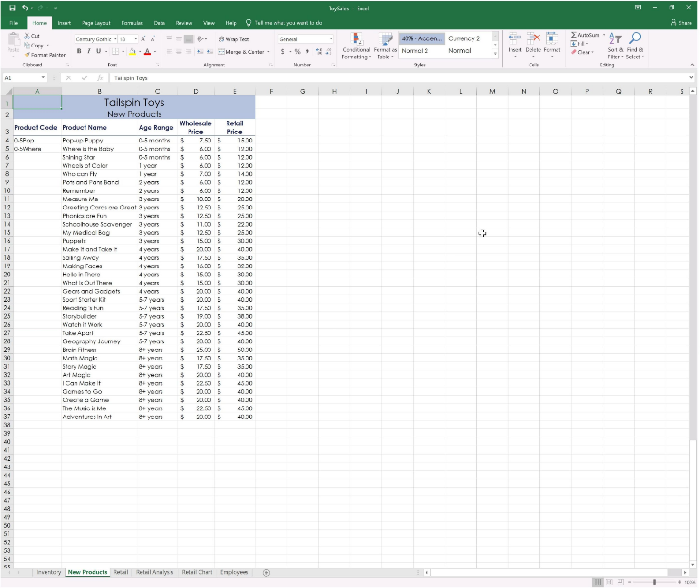Viewport: 700px width, 588px height.
Task: Switch to the Page Layout ribbon tab
Action: 96,23
